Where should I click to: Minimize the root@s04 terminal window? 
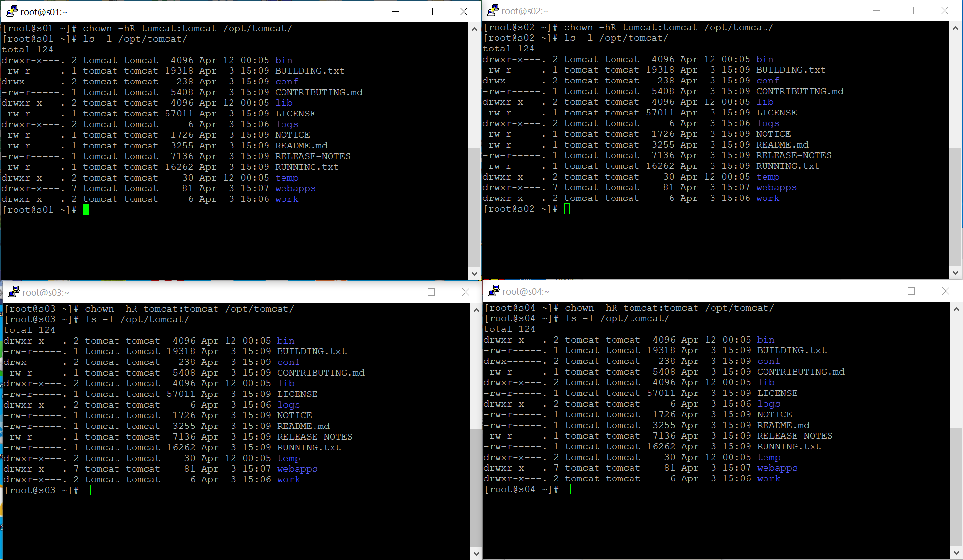click(878, 291)
